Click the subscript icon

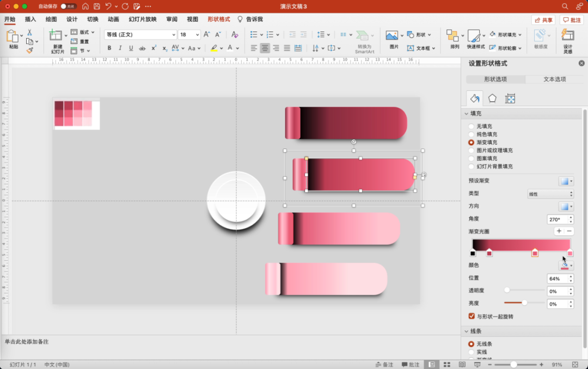point(164,48)
